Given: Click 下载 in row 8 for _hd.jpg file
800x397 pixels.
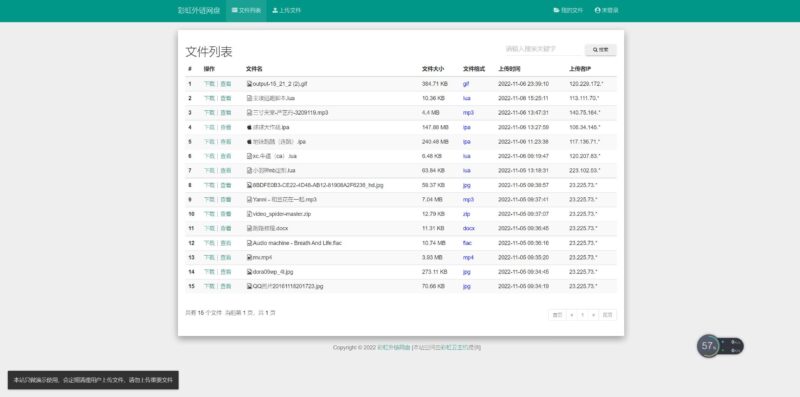Looking at the screenshot, I should [x=209, y=185].
